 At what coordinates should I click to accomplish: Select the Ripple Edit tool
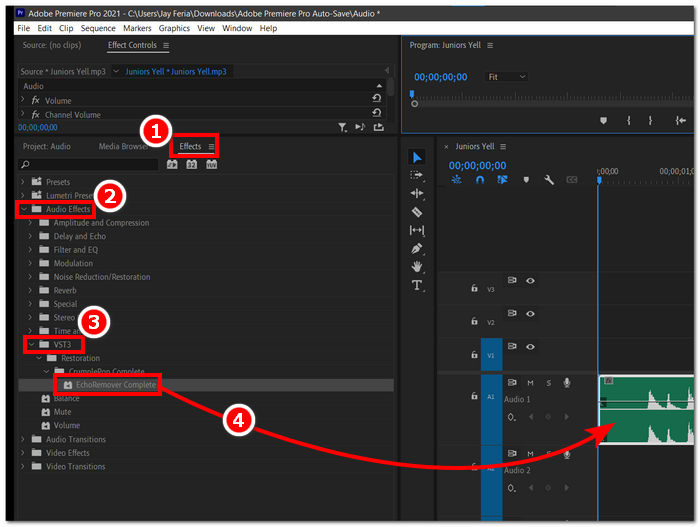tap(417, 193)
